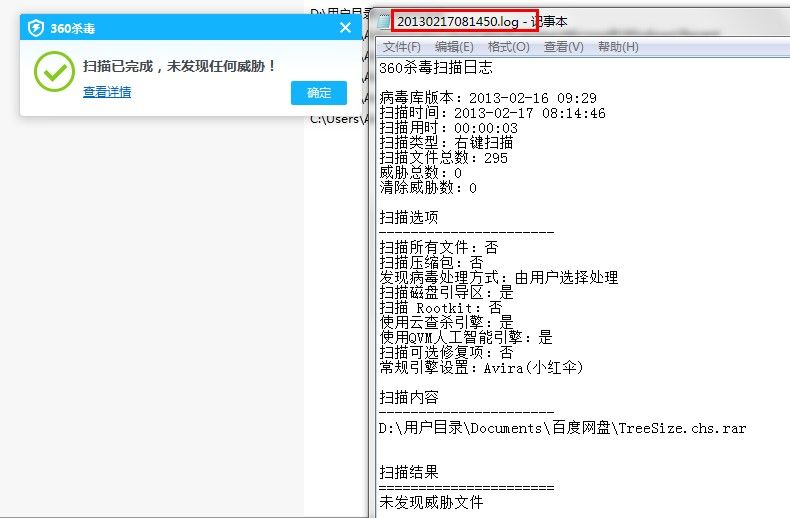Viewport: 790px width, 518px height.
Task: Open the 帮助(H) menu in Notepad
Action: coord(618,47)
